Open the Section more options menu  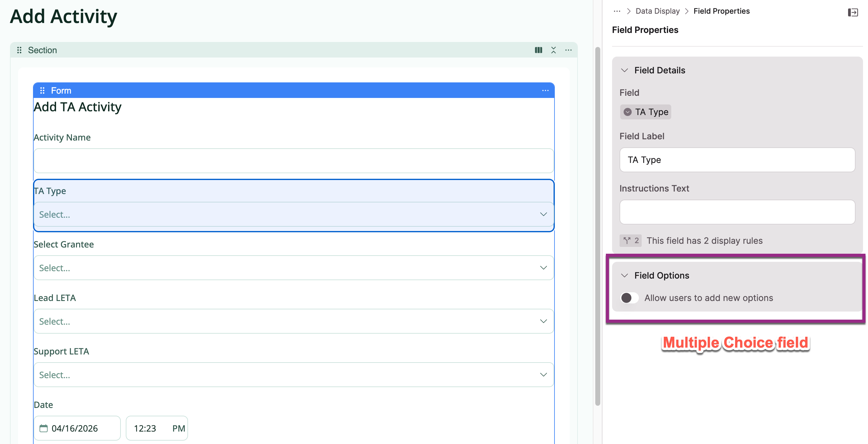[568, 50]
